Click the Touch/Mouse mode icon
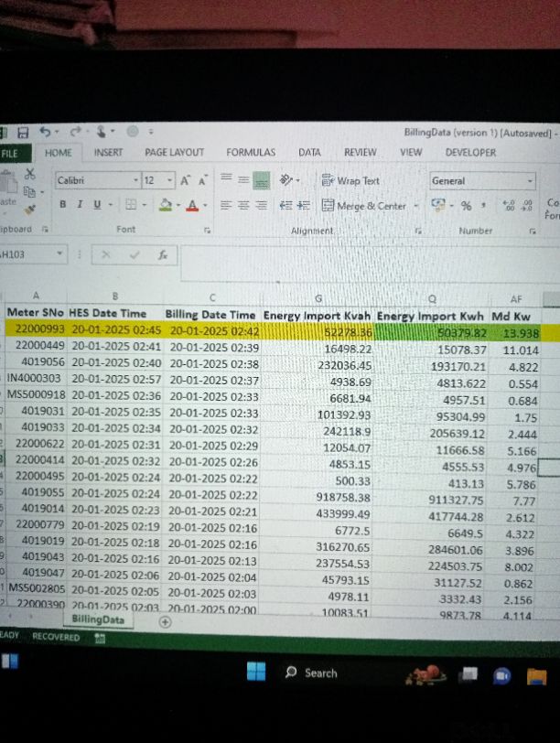This screenshot has width=560, height=743. [x=101, y=131]
